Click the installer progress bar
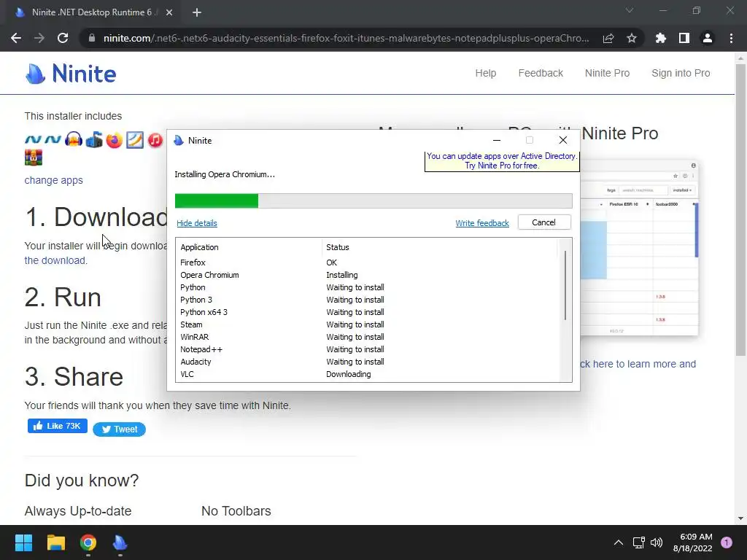Image resolution: width=747 pixels, height=560 pixels. coord(373,201)
